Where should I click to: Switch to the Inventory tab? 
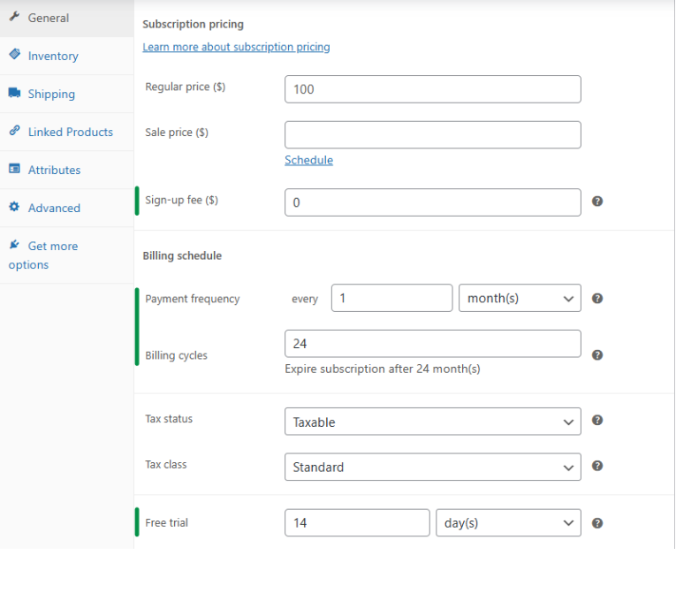point(67,56)
